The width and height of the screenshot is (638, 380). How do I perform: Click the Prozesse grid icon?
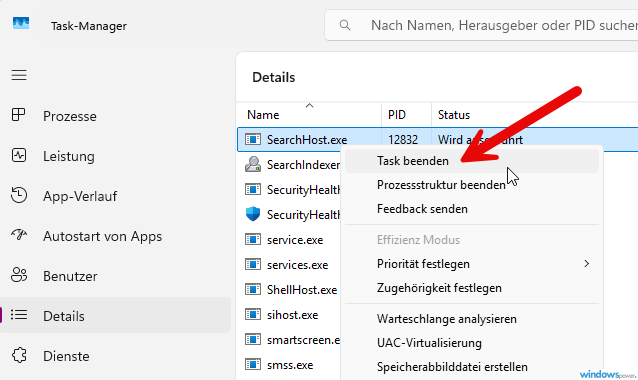[19, 115]
